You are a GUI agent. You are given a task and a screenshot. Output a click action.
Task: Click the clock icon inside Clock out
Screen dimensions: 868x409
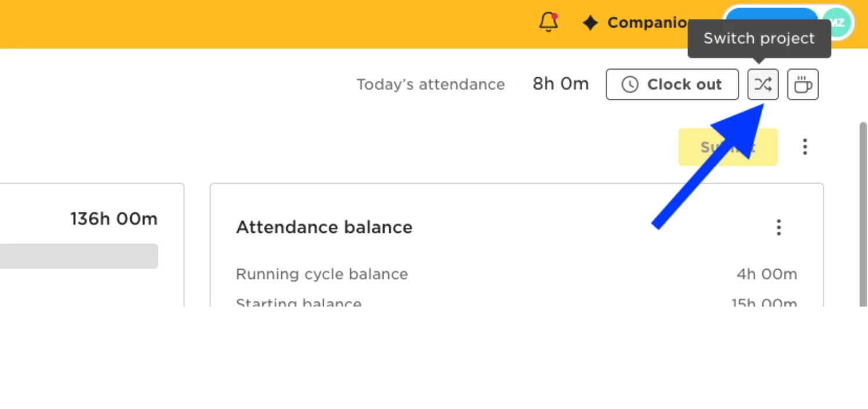point(630,85)
